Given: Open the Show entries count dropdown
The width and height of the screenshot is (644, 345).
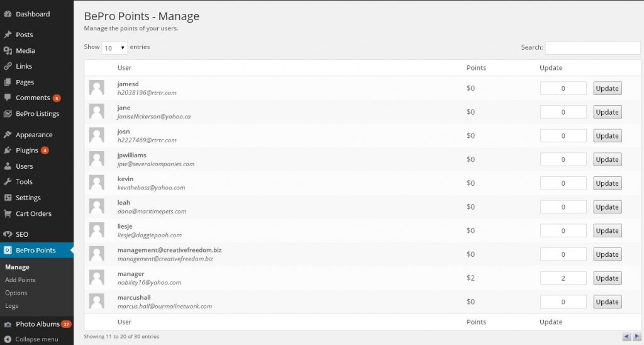Looking at the screenshot, I should (114, 48).
